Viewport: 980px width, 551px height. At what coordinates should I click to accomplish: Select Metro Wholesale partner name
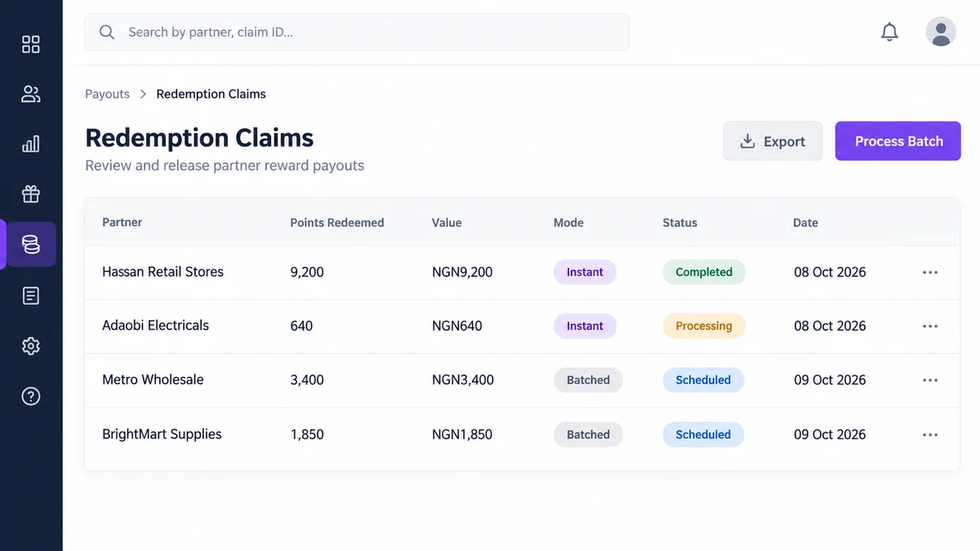[x=154, y=380]
